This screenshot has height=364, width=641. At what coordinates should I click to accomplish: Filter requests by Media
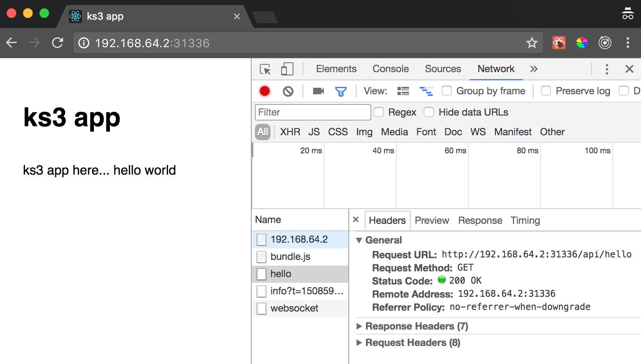pos(394,132)
